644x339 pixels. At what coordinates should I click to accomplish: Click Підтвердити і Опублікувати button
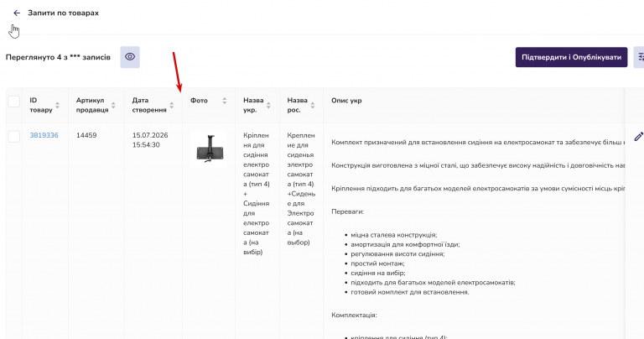pos(571,57)
